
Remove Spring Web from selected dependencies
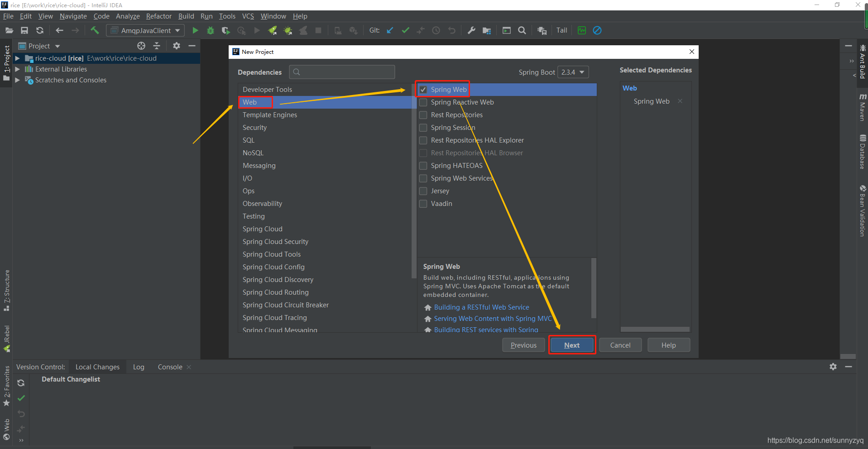680,101
